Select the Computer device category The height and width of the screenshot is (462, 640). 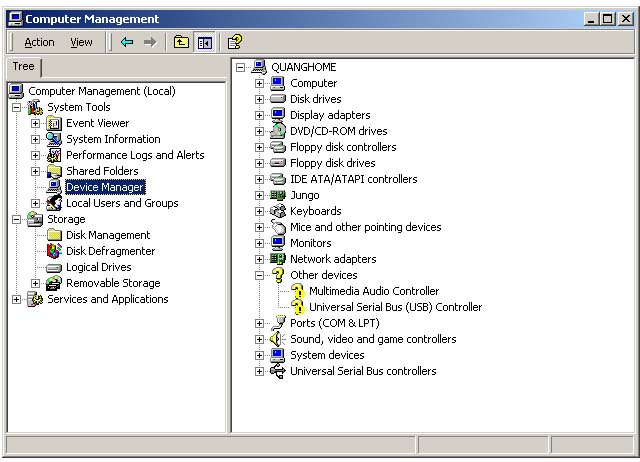coord(313,83)
